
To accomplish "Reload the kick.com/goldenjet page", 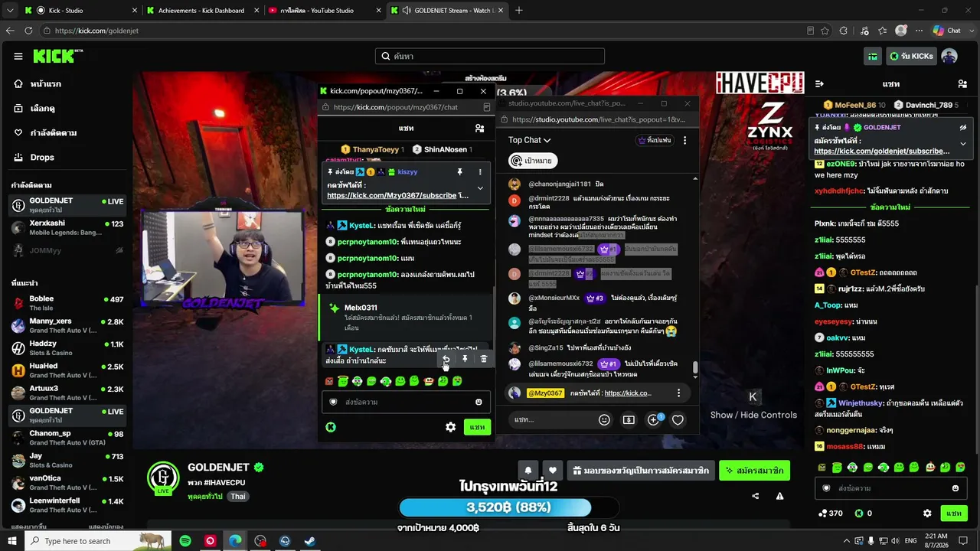I will tap(28, 31).
